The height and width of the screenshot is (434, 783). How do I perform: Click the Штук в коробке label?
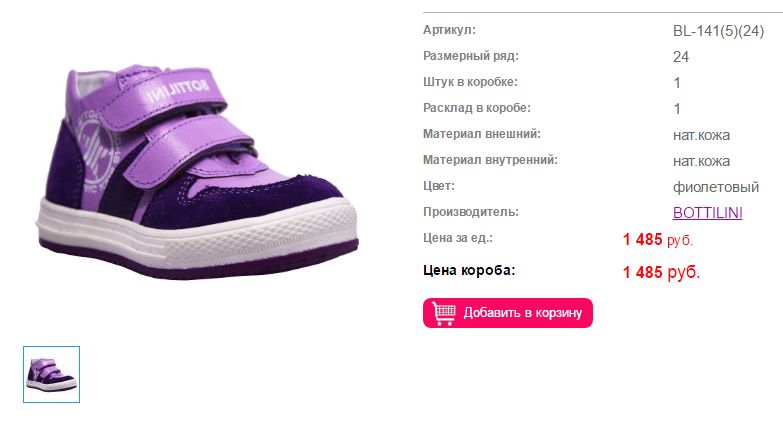click(x=470, y=82)
